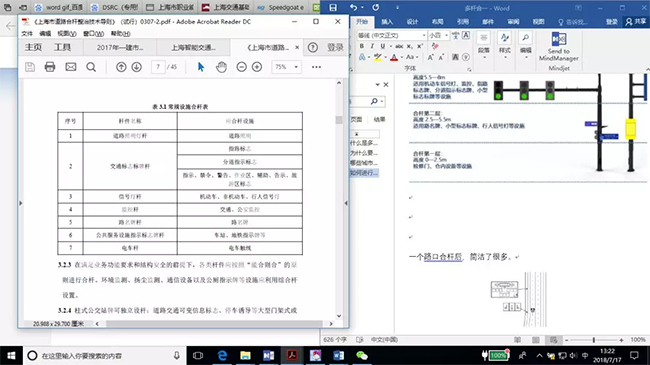Viewport: 650px width, 365px height.
Task: Click Send to MindManager button
Action: pyautogui.click(x=558, y=47)
